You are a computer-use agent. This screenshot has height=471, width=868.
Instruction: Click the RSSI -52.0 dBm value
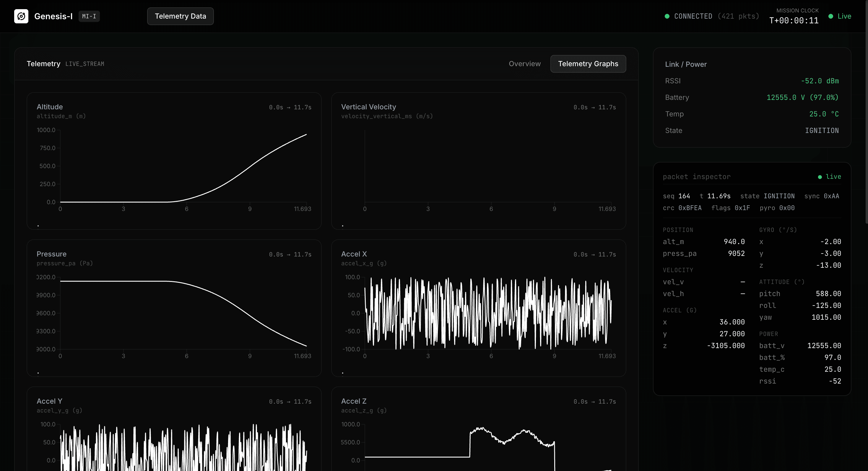(820, 81)
